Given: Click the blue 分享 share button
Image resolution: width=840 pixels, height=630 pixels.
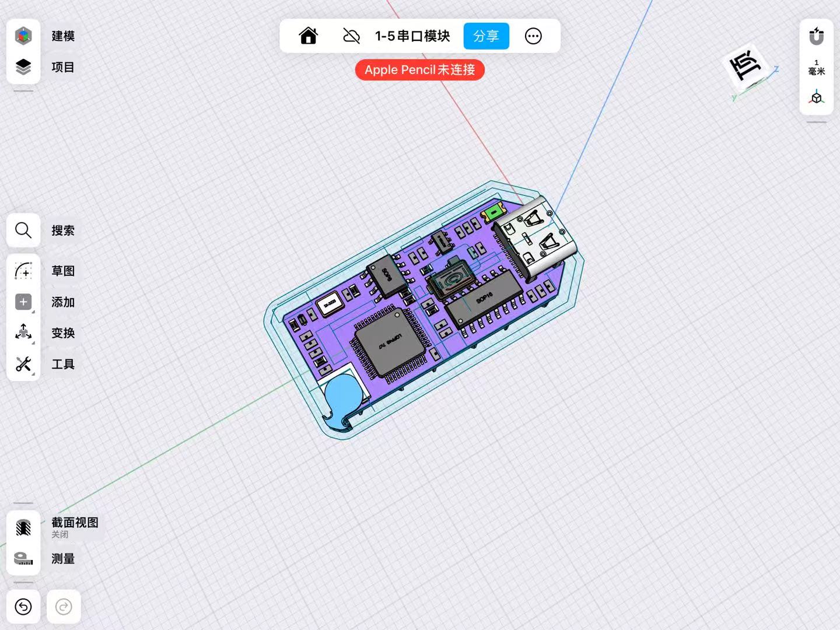Looking at the screenshot, I should (487, 36).
